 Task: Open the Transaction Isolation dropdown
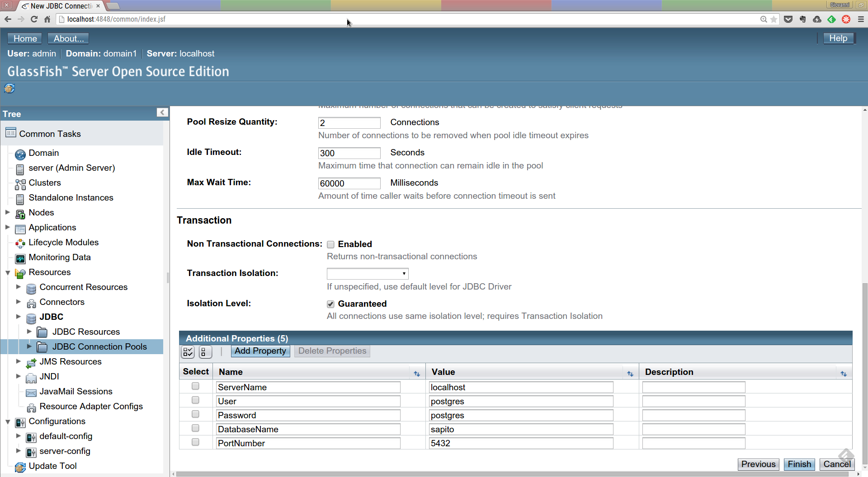(x=368, y=273)
